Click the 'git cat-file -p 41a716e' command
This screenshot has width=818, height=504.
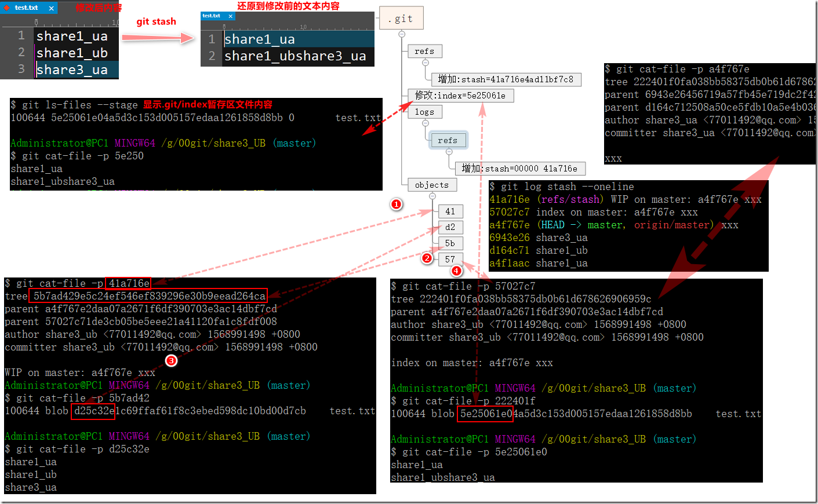point(77,283)
